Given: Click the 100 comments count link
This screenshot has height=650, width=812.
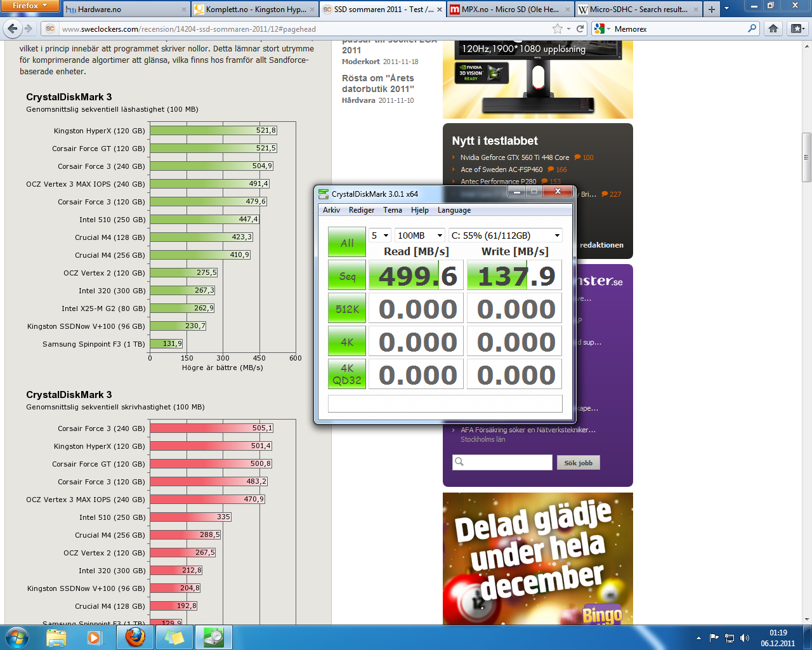Looking at the screenshot, I should pos(584,157).
